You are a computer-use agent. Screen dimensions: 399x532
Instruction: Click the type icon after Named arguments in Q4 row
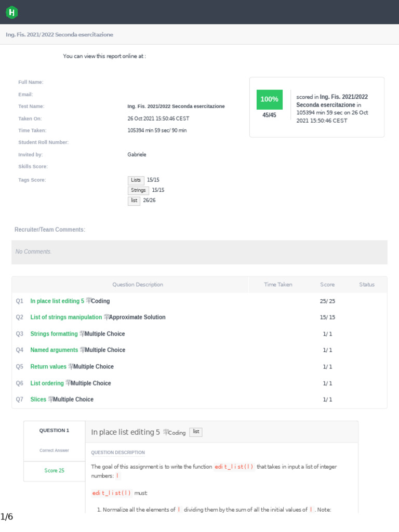(82, 350)
